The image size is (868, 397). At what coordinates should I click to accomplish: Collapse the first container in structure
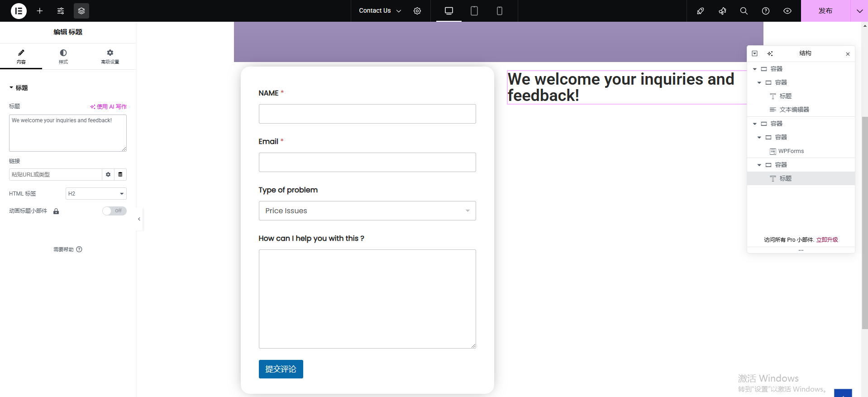(x=755, y=69)
